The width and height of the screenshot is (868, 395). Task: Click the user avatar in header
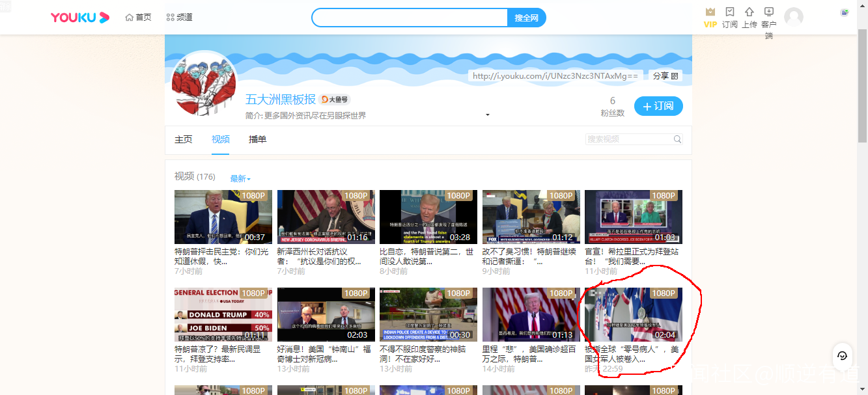pyautogui.click(x=793, y=17)
